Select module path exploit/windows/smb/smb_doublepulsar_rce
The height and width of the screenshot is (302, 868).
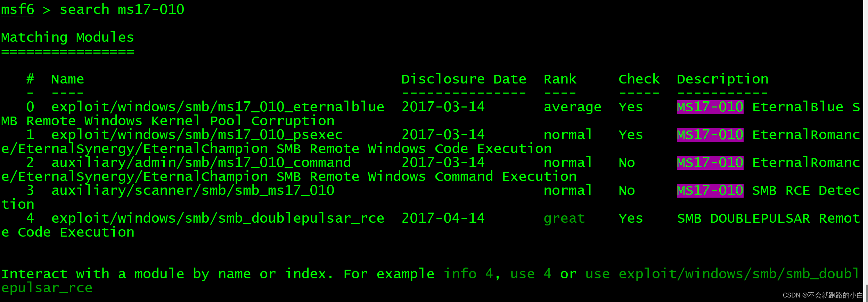(218, 218)
